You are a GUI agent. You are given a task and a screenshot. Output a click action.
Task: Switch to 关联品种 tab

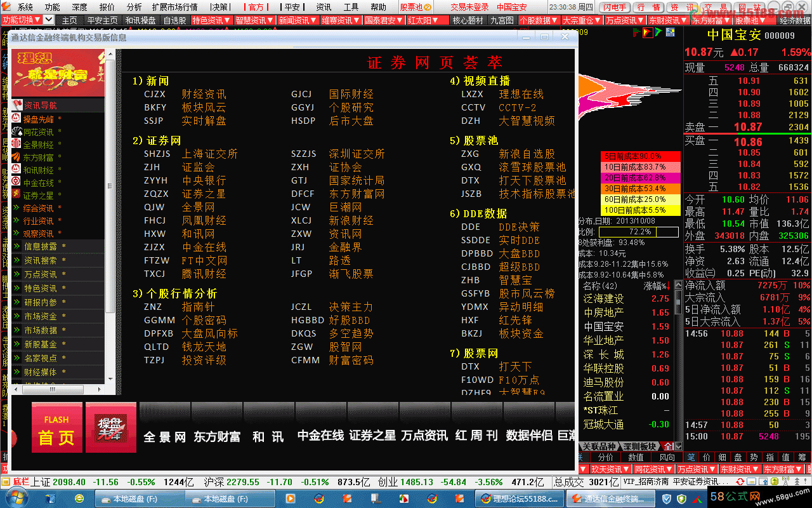coord(599,446)
